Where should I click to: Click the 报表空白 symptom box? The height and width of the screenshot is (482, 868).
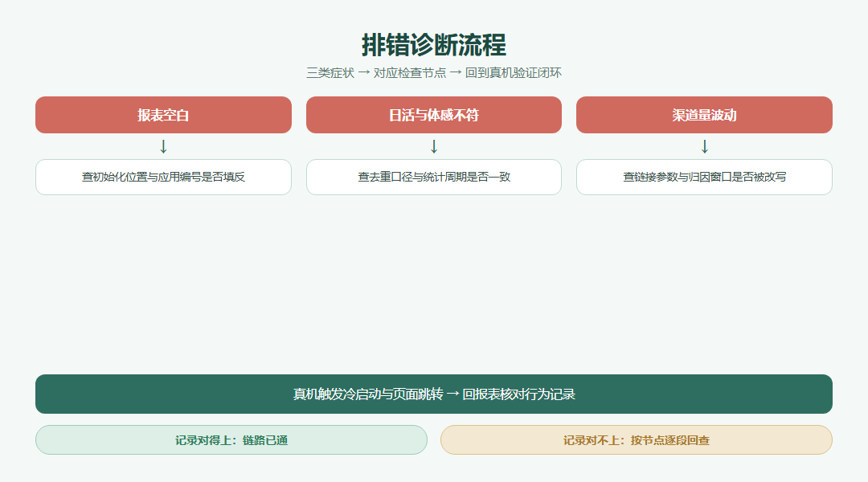163,115
